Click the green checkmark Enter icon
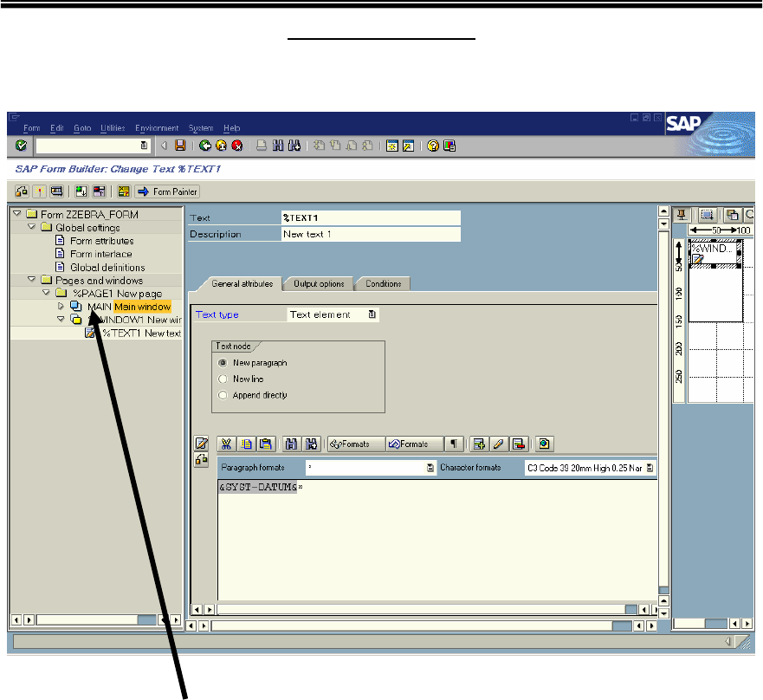The height and width of the screenshot is (700, 763). [21, 145]
